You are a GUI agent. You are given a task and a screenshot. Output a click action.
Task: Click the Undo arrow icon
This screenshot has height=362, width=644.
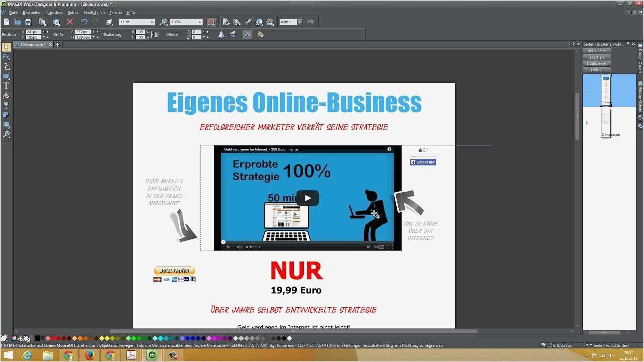[x=84, y=22]
